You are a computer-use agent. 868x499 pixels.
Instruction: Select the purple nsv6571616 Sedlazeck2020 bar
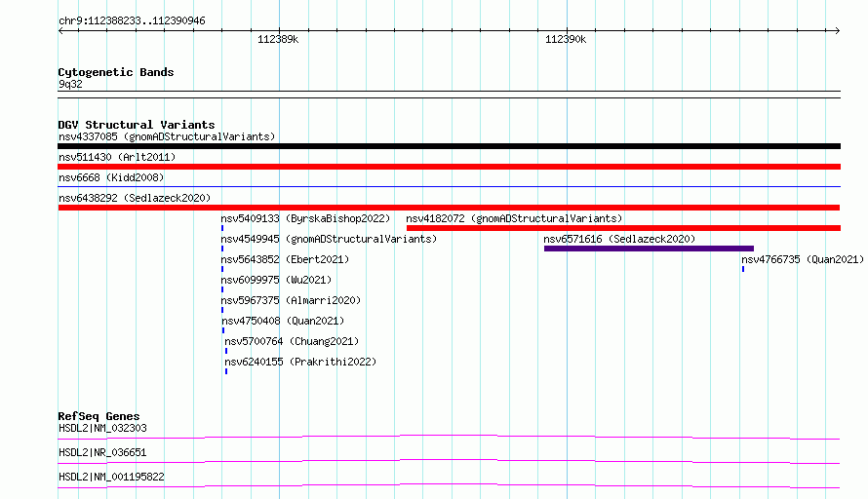click(649, 249)
